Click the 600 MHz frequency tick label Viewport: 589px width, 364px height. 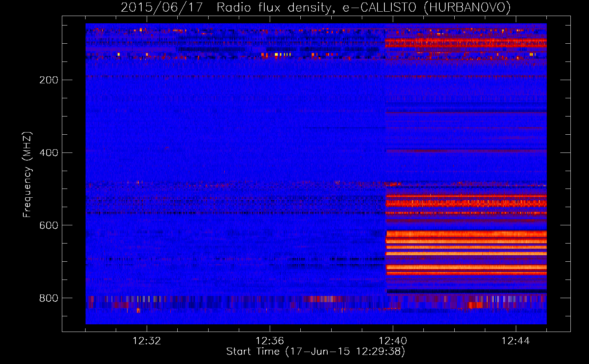click(x=49, y=225)
